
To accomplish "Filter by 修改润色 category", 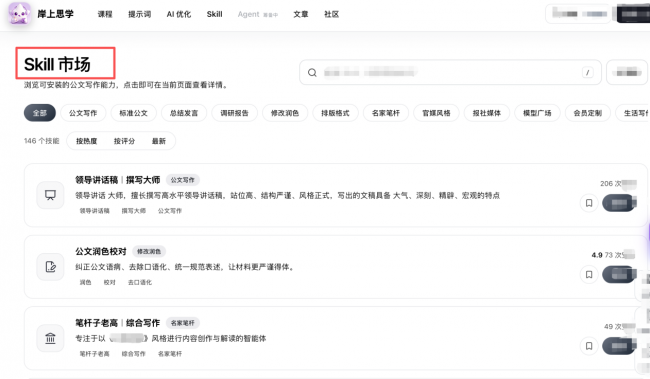I will 285,113.
